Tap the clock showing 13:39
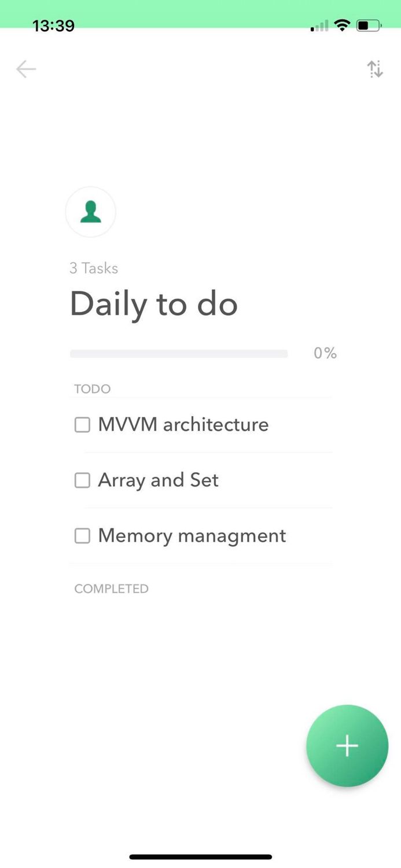Image resolution: width=401 pixels, height=868 pixels. tap(54, 25)
